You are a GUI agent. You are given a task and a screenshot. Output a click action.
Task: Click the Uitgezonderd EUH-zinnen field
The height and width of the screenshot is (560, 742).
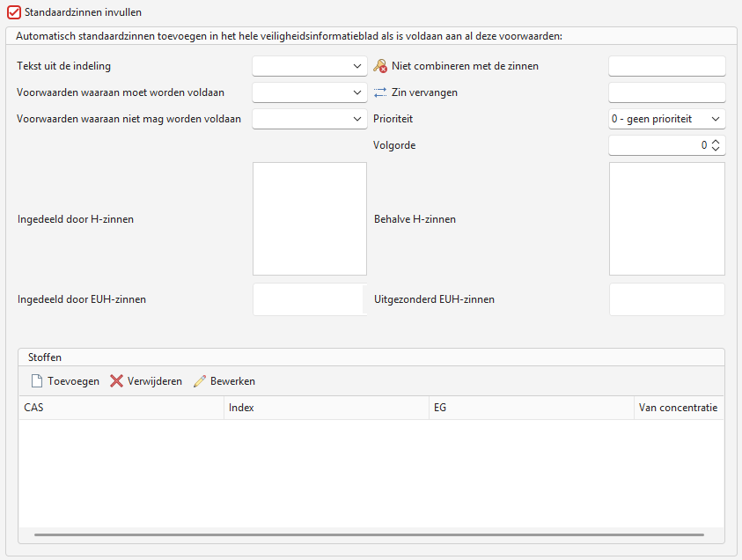click(x=667, y=299)
